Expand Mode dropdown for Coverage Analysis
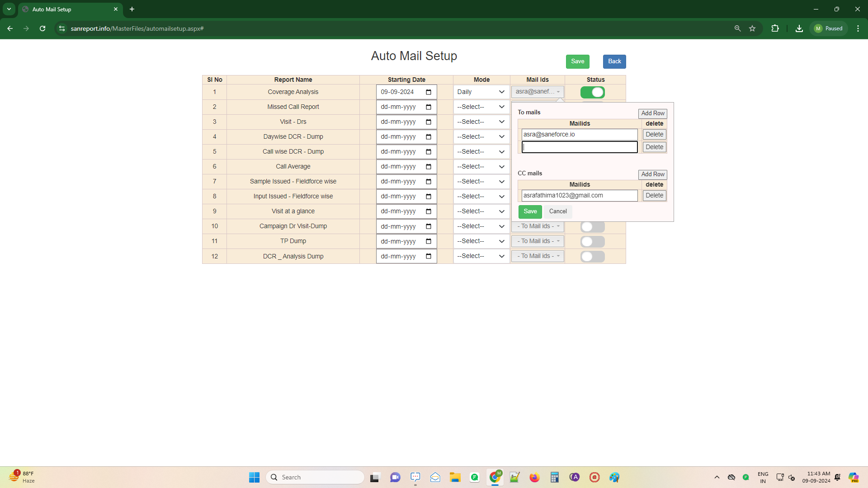This screenshot has width=868, height=488. (x=481, y=92)
